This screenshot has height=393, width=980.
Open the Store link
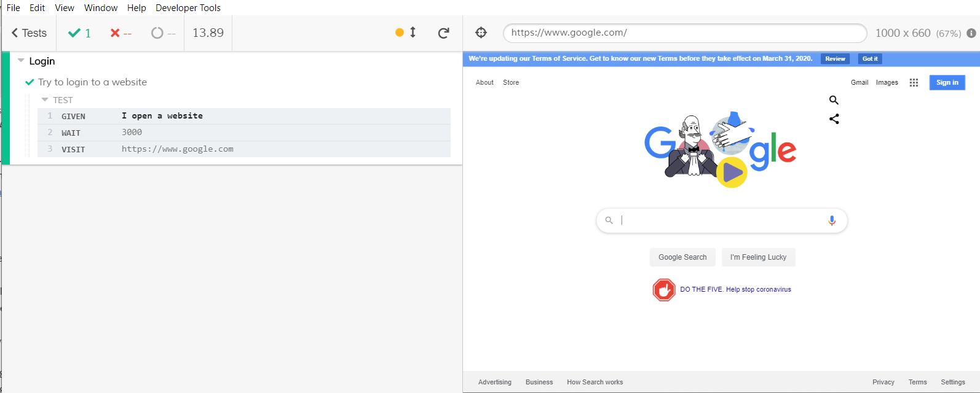(x=511, y=82)
